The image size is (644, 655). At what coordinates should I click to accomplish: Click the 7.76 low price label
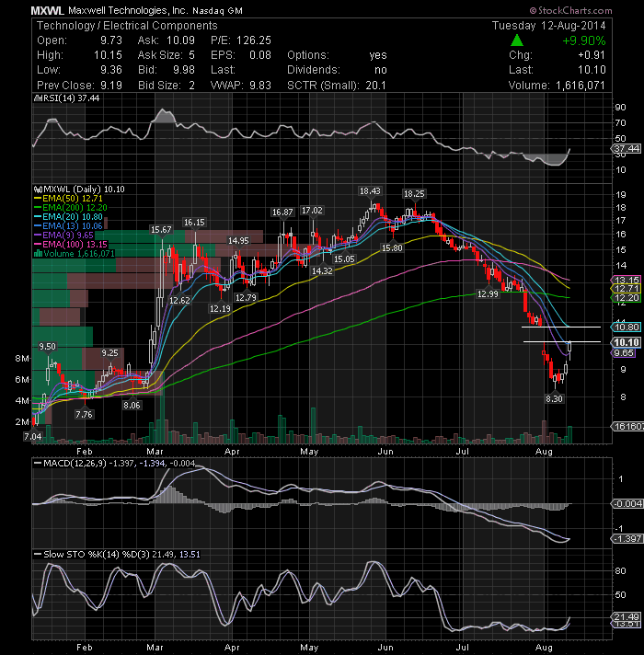[x=84, y=414]
